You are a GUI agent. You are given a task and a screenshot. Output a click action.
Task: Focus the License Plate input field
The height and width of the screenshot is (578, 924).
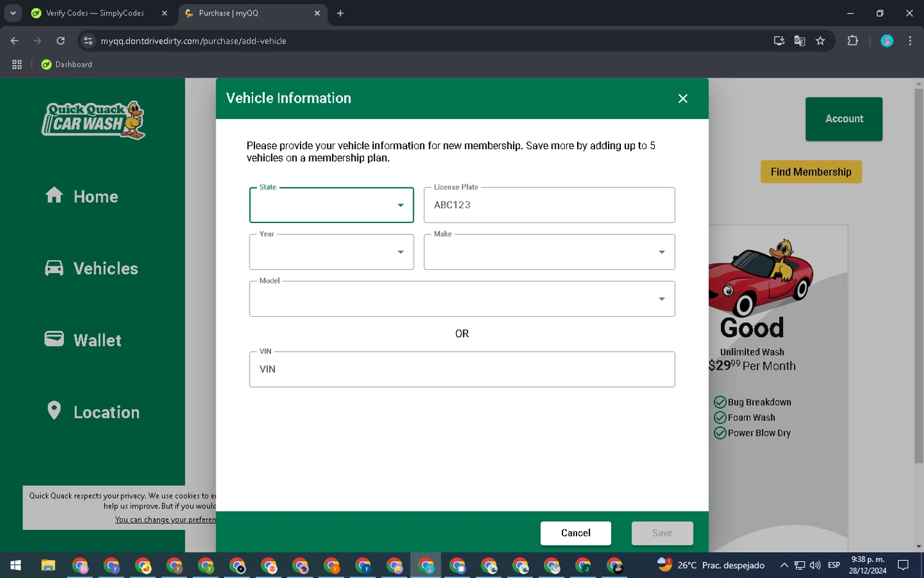(x=549, y=205)
